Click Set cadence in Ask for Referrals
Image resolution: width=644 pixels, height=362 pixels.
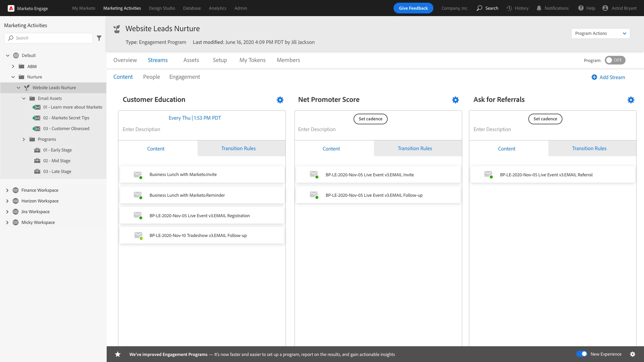pos(545,119)
